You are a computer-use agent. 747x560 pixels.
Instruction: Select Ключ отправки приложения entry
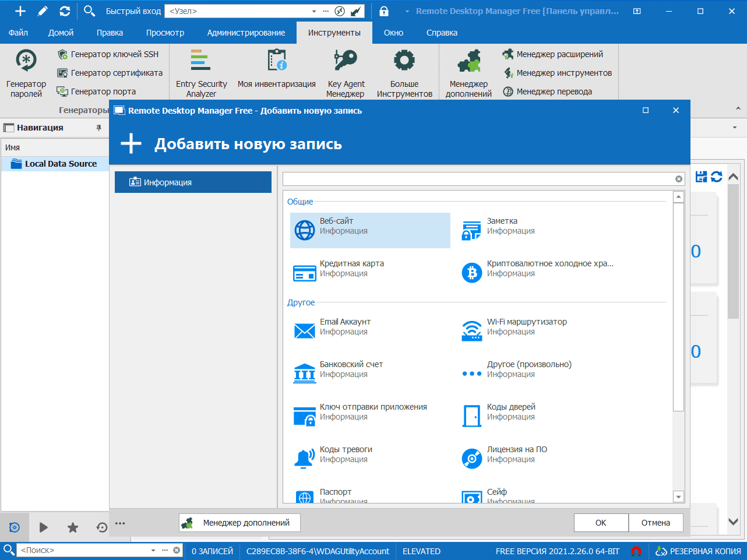[370, 416]
